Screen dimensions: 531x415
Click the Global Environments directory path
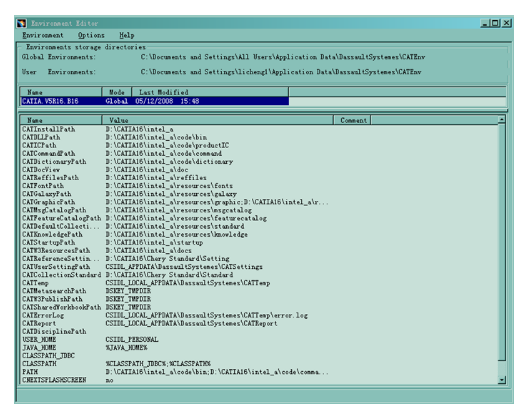point(283,57)
